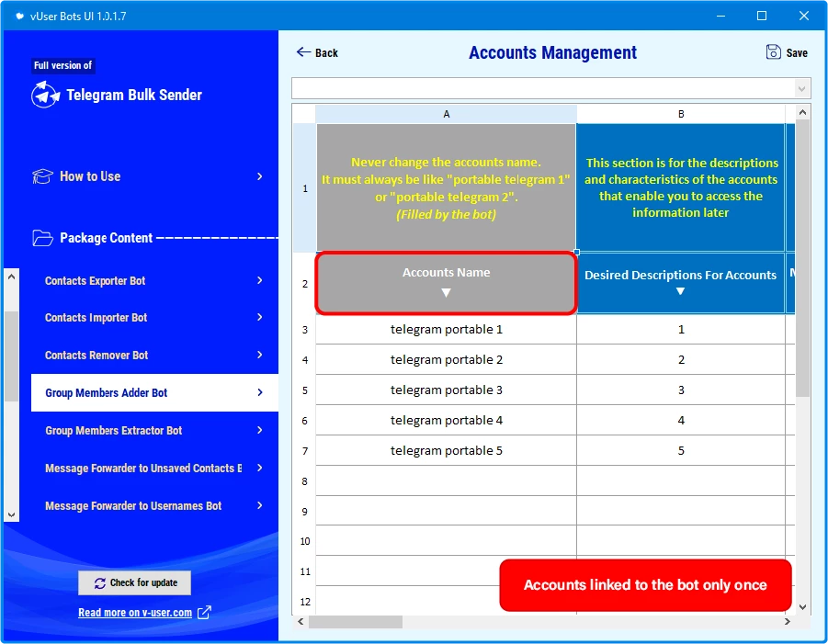Select column B header
828x644 pixels.
[681, 114]
